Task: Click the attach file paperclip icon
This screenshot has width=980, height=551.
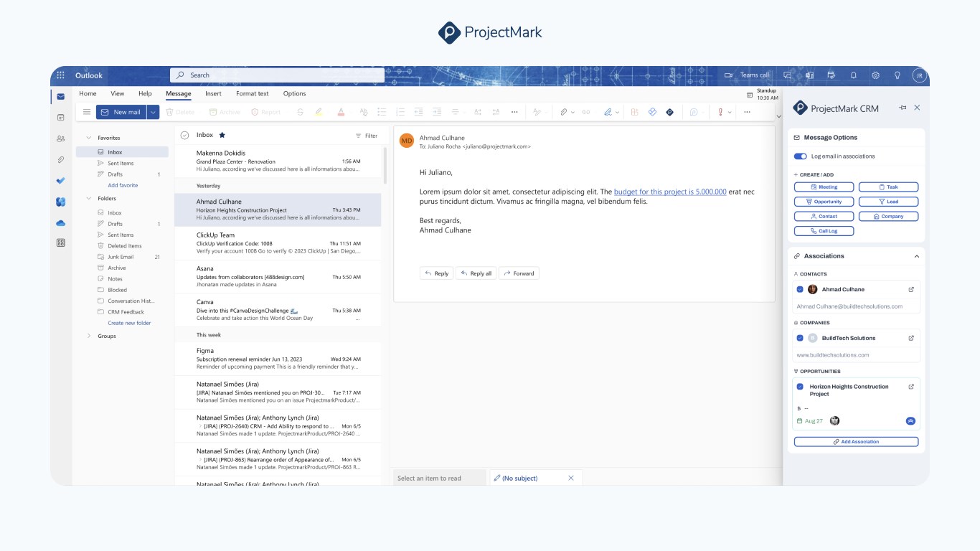Action: tap(564, 112)
